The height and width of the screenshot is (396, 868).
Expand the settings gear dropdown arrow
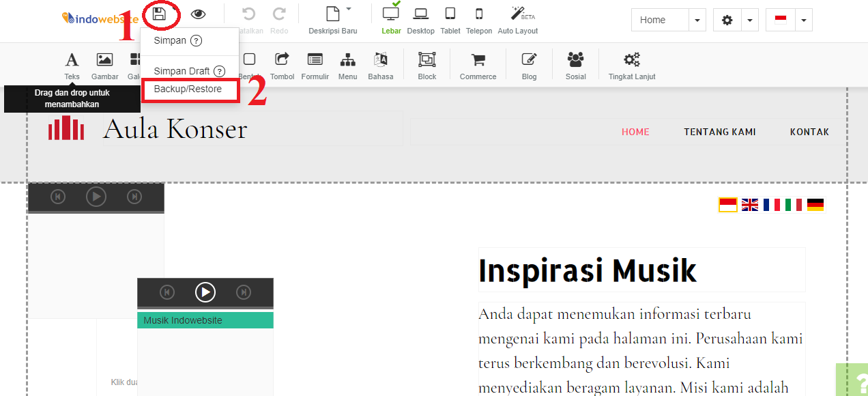[x=749, y=20]
